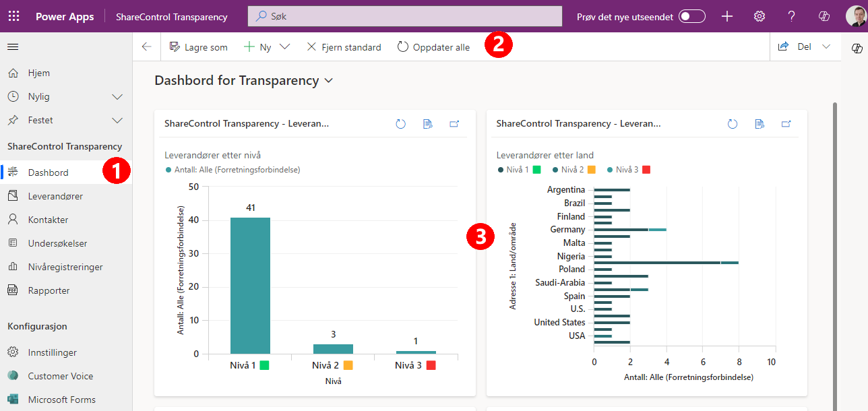Collapse the navigation hamburger menu
This screenshot has height=411, width=868.
click(13, 46)
